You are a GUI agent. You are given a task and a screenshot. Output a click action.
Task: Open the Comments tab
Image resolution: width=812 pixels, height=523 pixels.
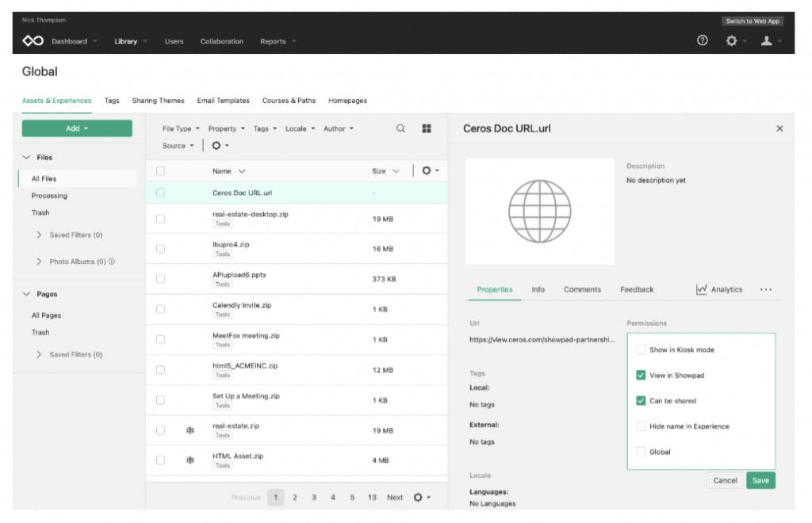(582, 290)
